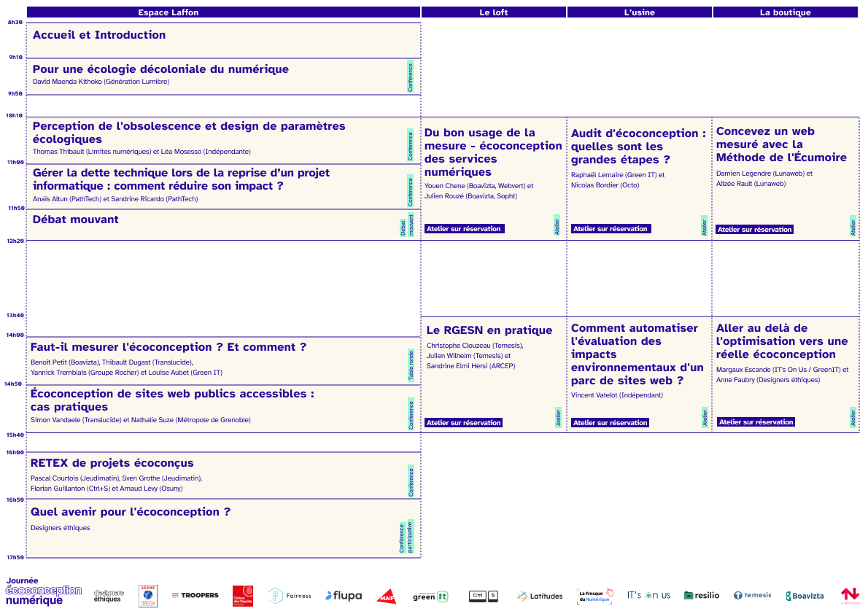Image resolution: width=868 pixels, height=614 pixels.
Task: Click 'Atelier sur réservation' under Le RGESN en pratique
Action: [464, 422]
